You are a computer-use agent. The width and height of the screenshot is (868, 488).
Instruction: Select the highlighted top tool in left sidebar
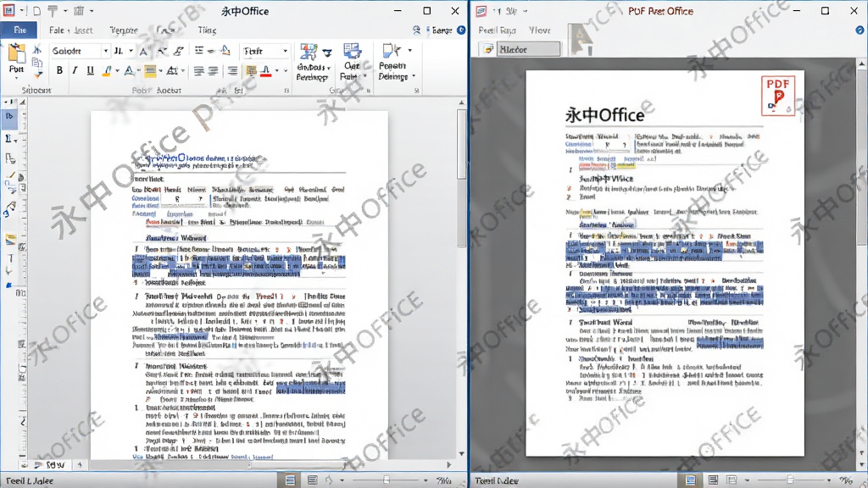pos(9,117)
